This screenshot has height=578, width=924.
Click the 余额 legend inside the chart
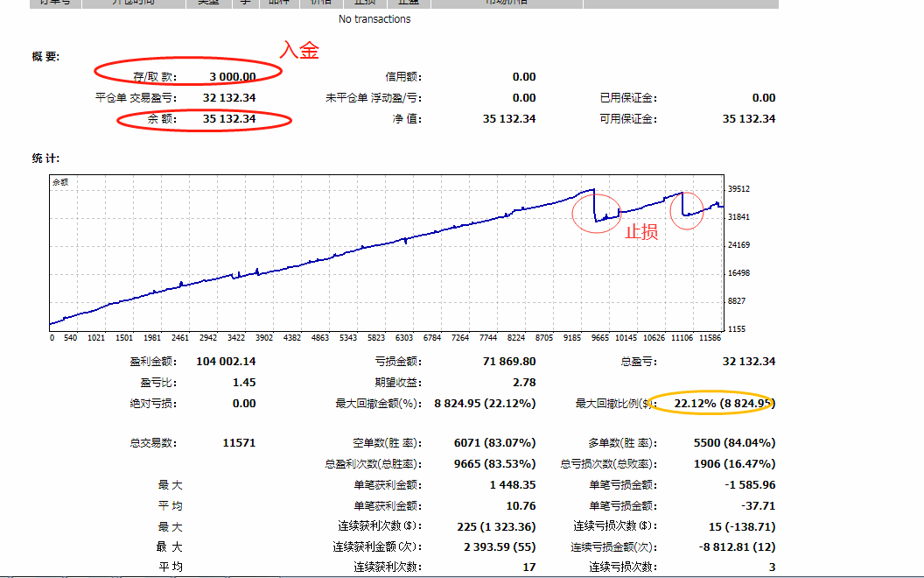(60, 182)
